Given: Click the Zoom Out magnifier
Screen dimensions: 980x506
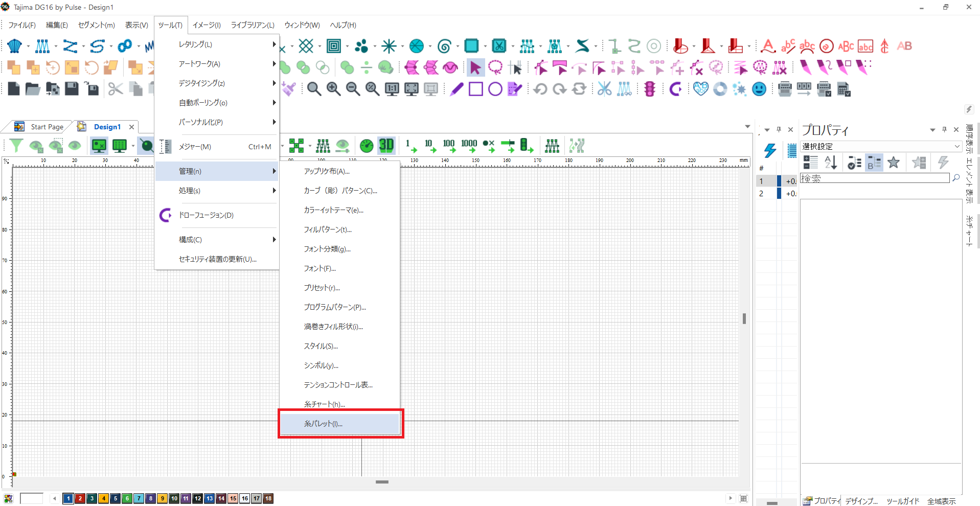Looking at the screenshot, I should (353, 89).
